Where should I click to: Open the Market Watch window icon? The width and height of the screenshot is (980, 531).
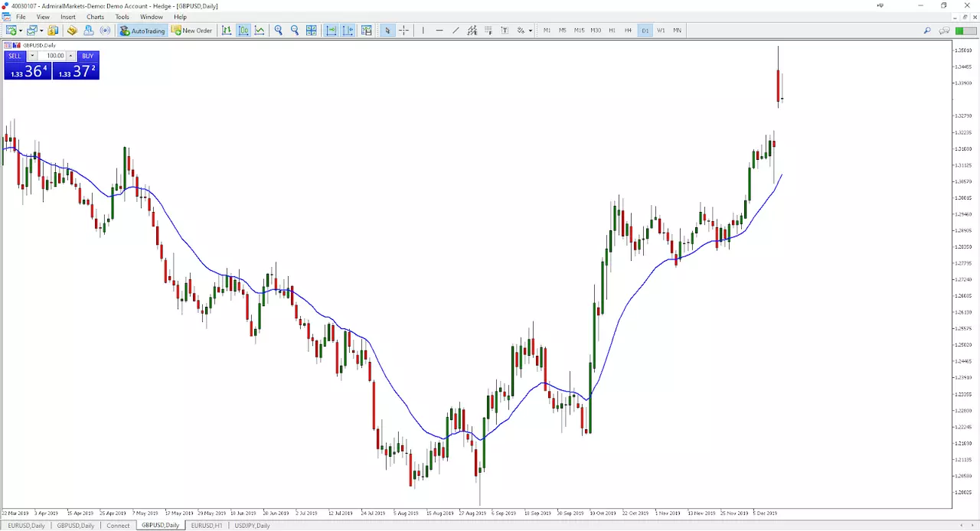click(x=53, y=31)
